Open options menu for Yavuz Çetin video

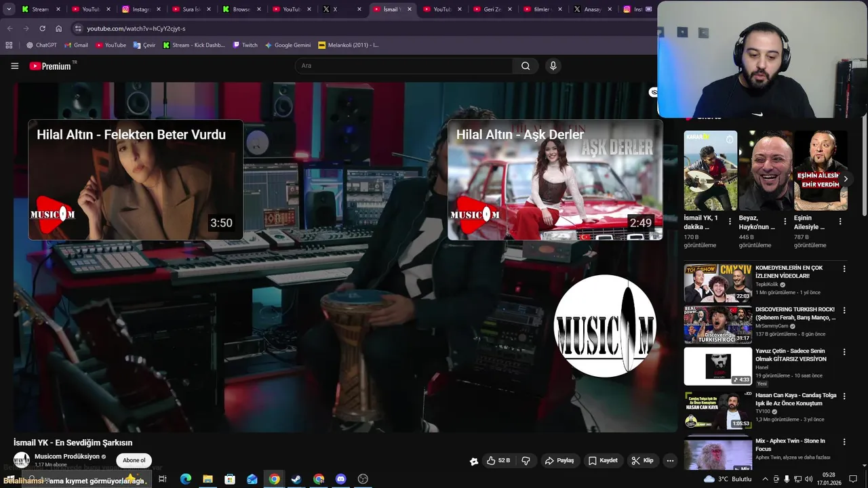coord(844,352)
